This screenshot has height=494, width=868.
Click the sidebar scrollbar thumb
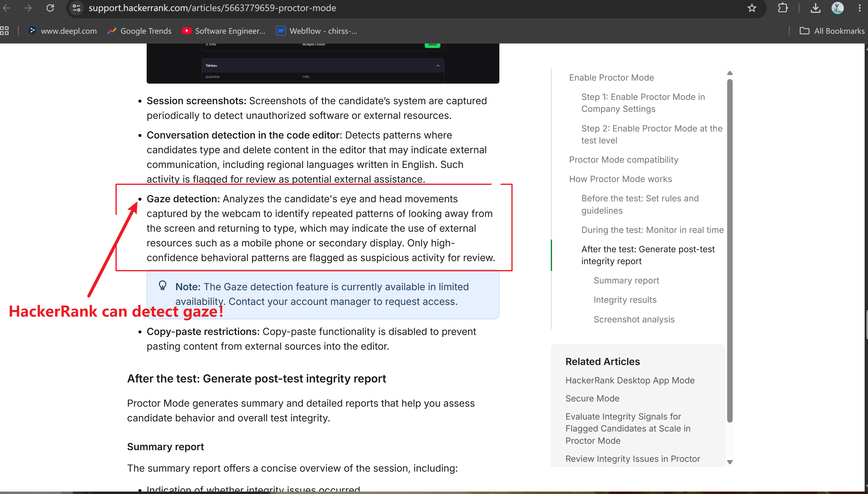point(730,250)
